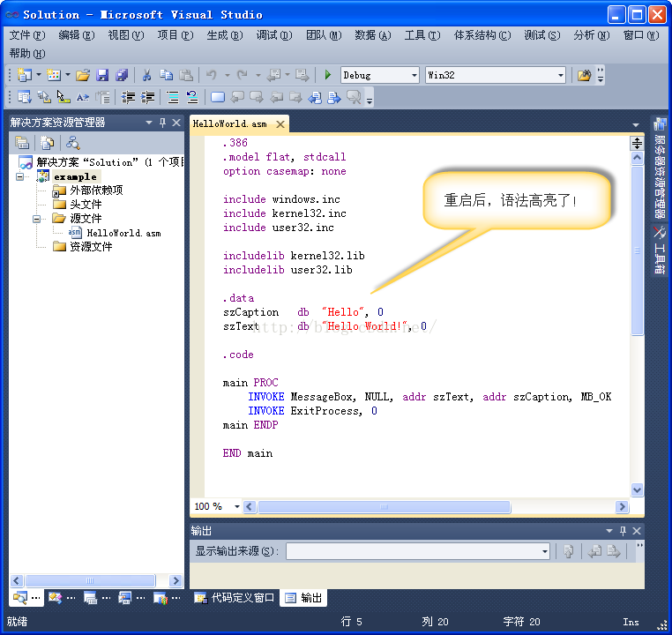672x635 pixels.
Task: Click Show All Files icon in Solution Explorer
Action: coord(47,143)
